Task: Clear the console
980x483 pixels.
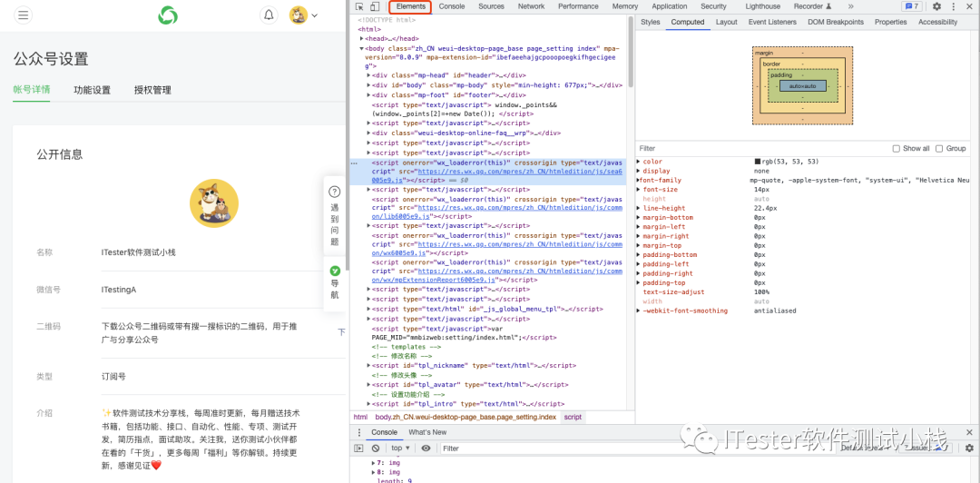Action: (375, 448)
